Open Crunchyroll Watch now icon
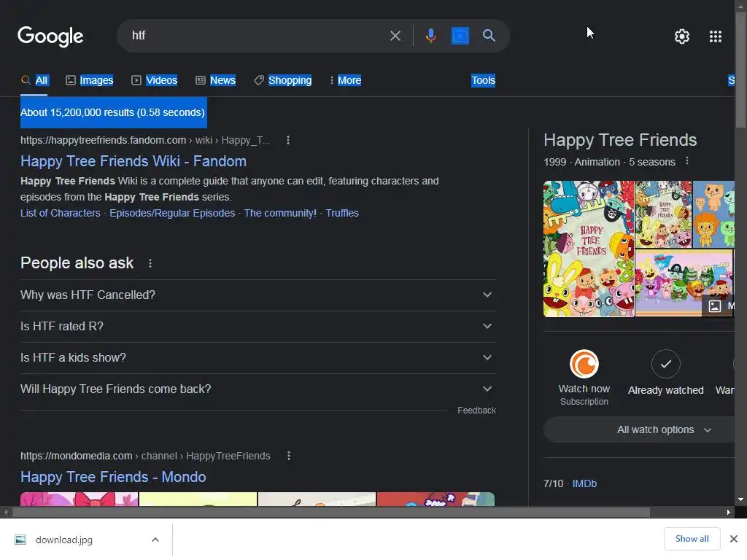The width and height of the screenshot is (747, 560). 584,365
